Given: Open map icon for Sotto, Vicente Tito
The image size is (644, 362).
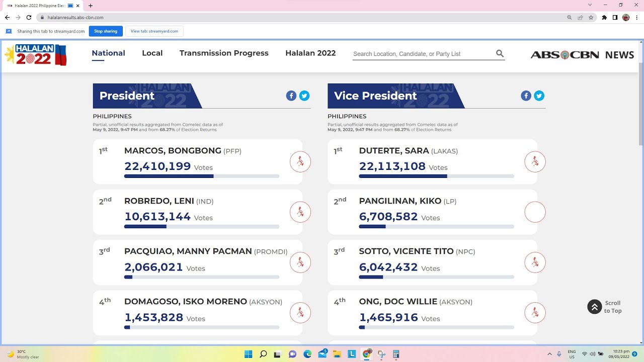Looking at the screenshot, I should click(535, 262).
